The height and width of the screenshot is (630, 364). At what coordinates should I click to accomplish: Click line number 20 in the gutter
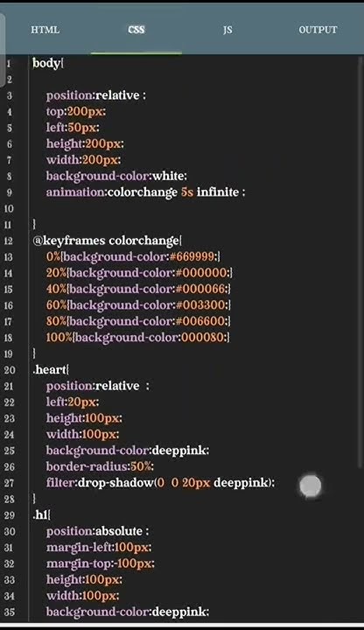9,369
